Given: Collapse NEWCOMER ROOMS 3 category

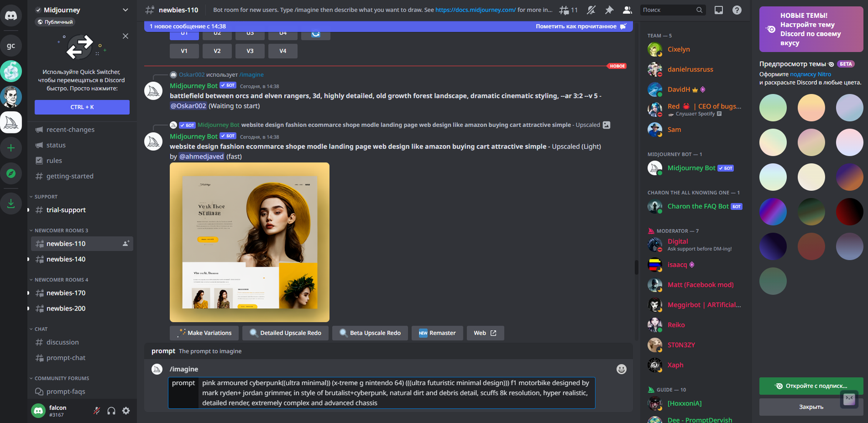Looking at the screenshot, I should [59, 230].
